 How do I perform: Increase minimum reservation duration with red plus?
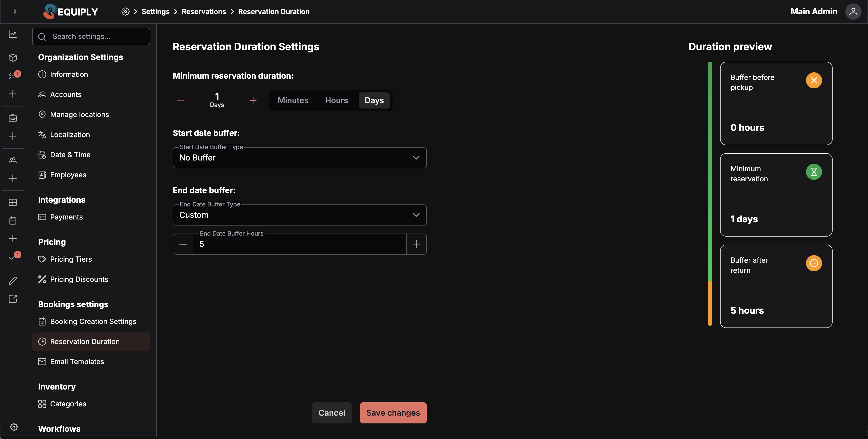click(x=253, y=100)
